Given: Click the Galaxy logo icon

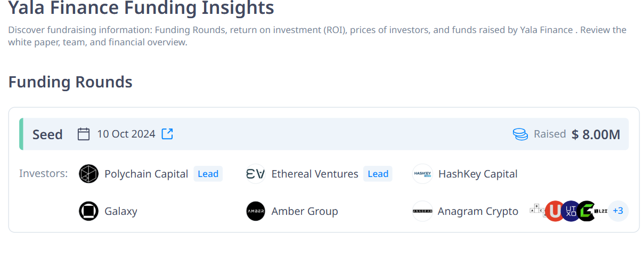Looking at the screenshot, I should (x=88, y=211).
